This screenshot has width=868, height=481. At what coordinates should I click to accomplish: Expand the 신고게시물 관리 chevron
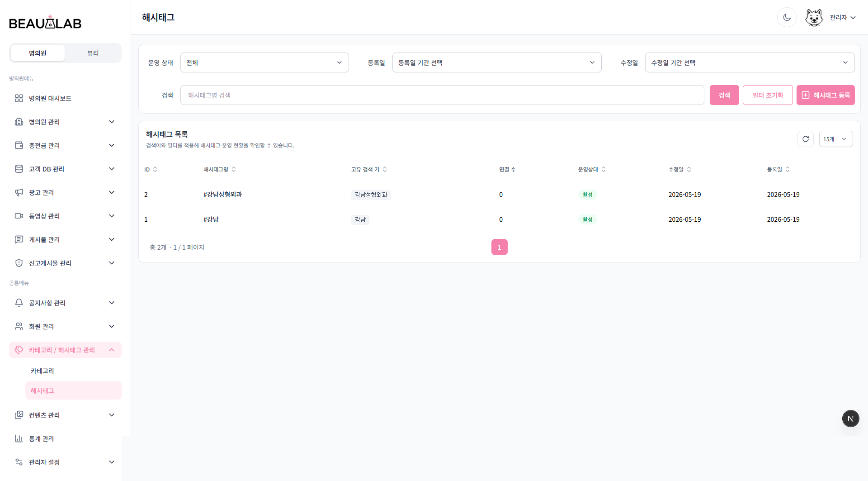click(112, 263)
